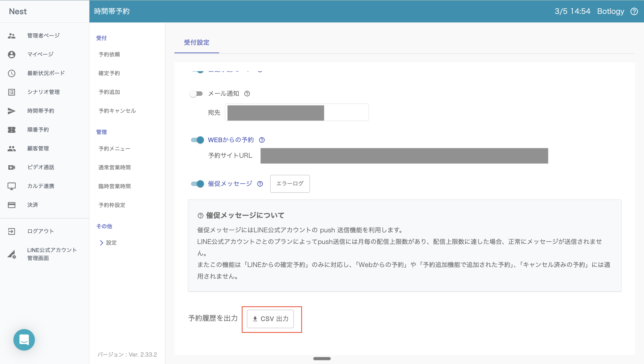The width and height of the screenshot is (644, 364).
Task: Click the 順番予約 ticket icon
Action: [x=11, y=130]
